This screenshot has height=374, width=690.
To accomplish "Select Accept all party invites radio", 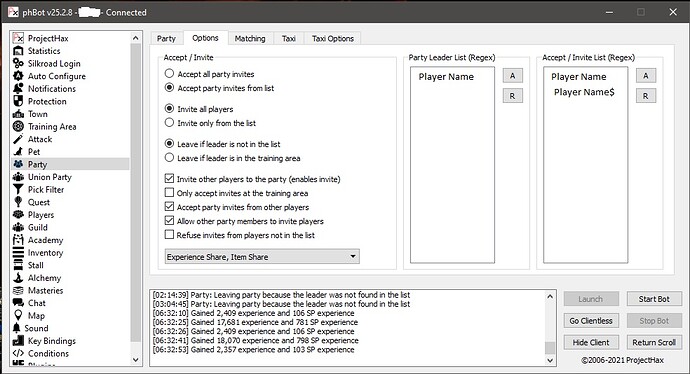I will (x=169, y=73).
